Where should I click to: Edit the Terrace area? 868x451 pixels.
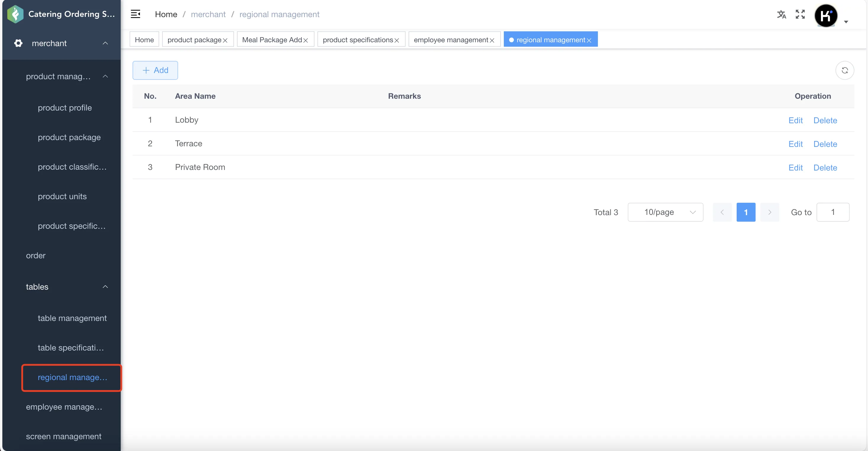(x=795, y=144)
